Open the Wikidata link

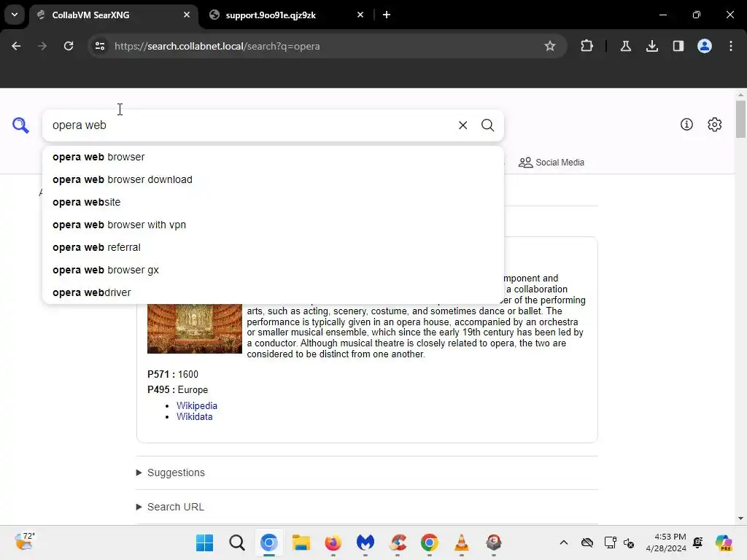[x=194, y=416]
